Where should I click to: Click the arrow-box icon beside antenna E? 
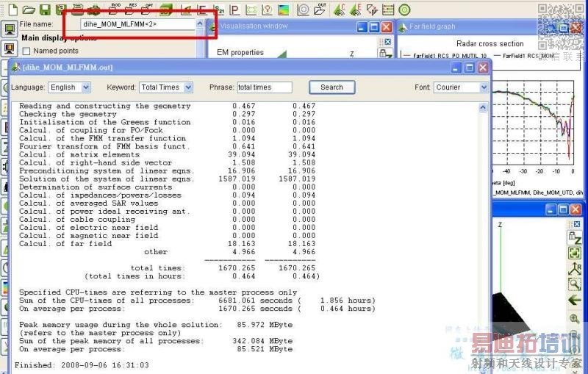point(372,10)
